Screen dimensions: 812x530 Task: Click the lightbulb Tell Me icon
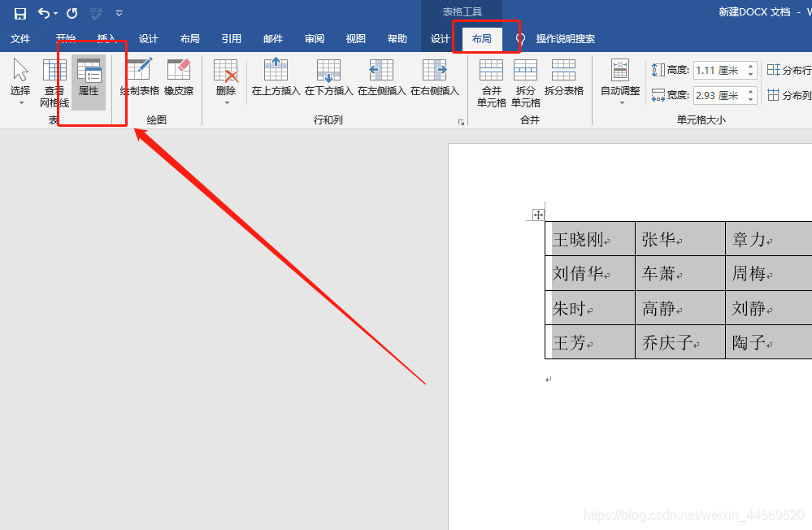[520, 39]
